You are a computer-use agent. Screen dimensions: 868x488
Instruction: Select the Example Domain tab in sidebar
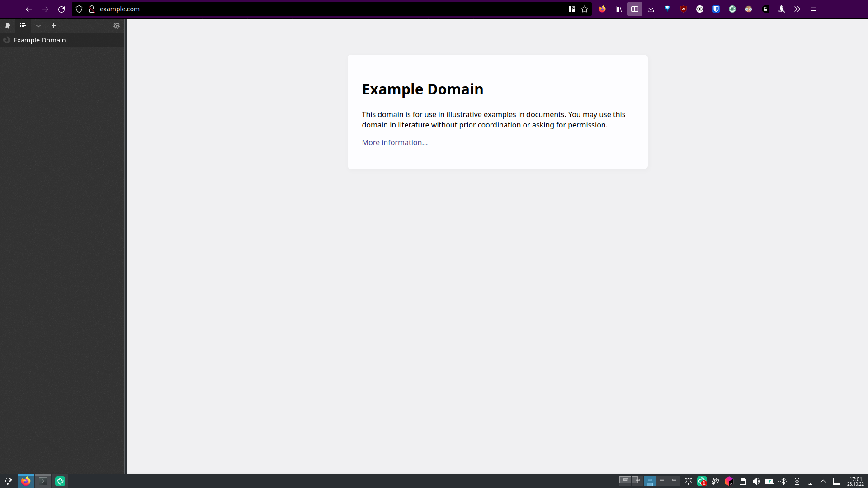(62, 40)
